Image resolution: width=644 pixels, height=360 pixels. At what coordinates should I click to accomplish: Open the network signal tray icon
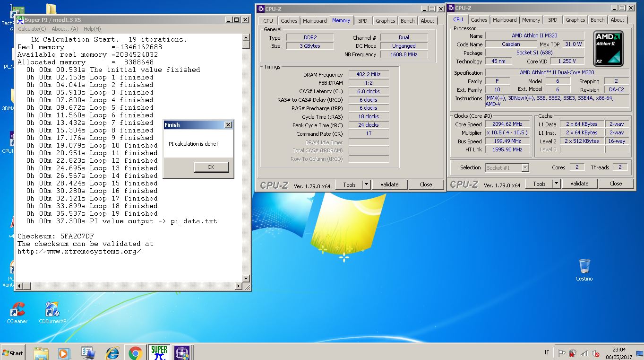pyautogui.click(x=584, y=353)
